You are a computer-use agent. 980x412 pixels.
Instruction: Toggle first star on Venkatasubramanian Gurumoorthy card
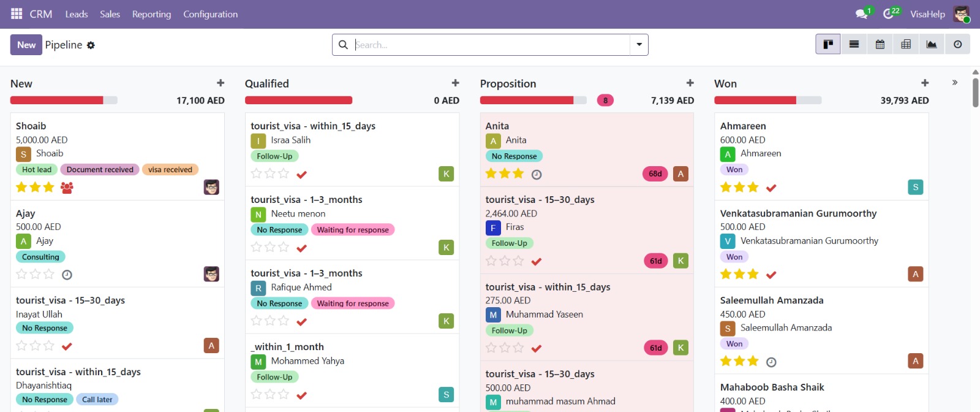726,274
